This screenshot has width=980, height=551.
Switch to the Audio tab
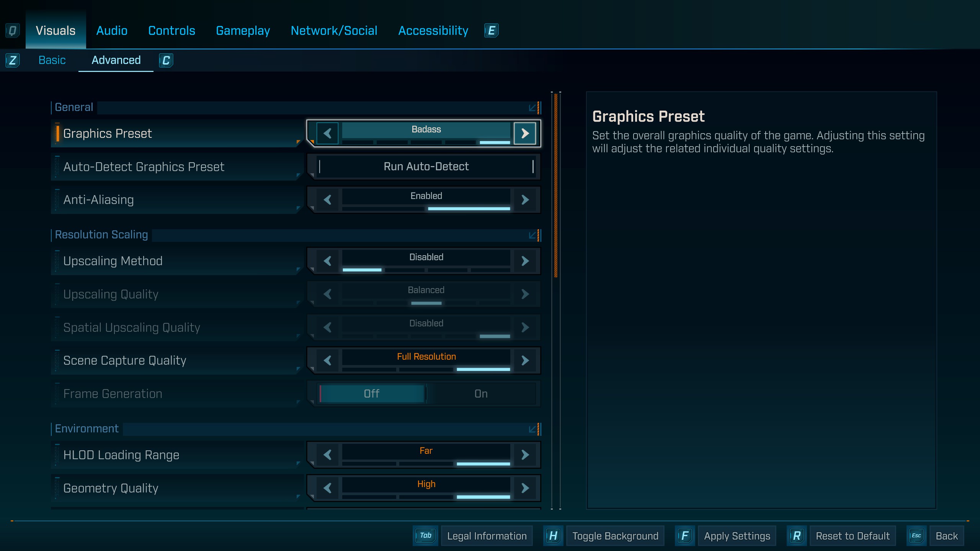pyautogui.click(x=112, y=31)
